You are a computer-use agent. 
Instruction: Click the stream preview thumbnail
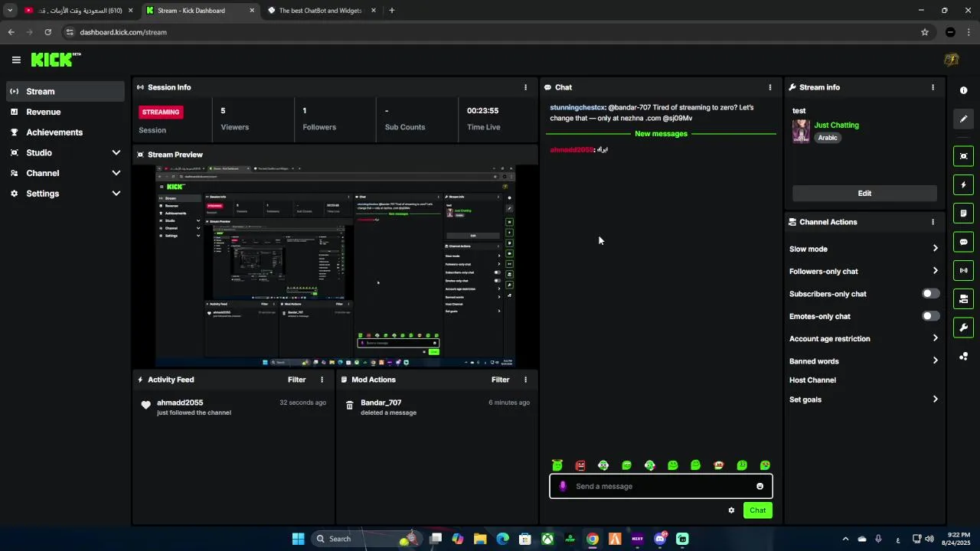point(335,266)
